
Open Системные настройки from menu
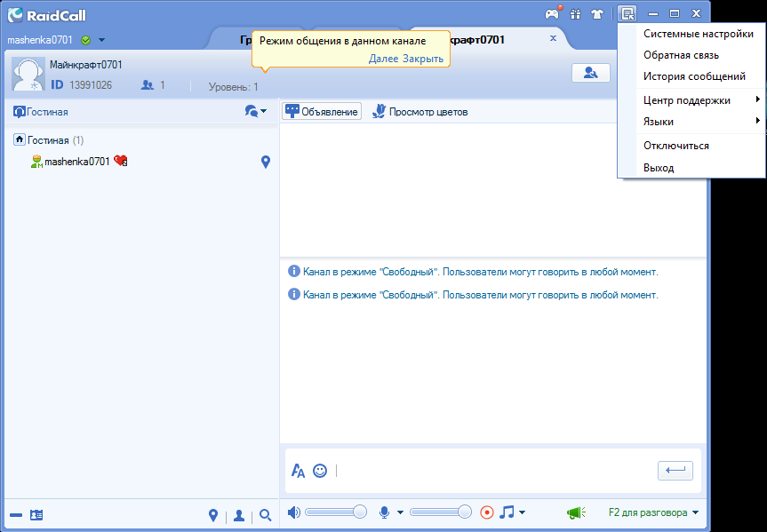point(698,34)
